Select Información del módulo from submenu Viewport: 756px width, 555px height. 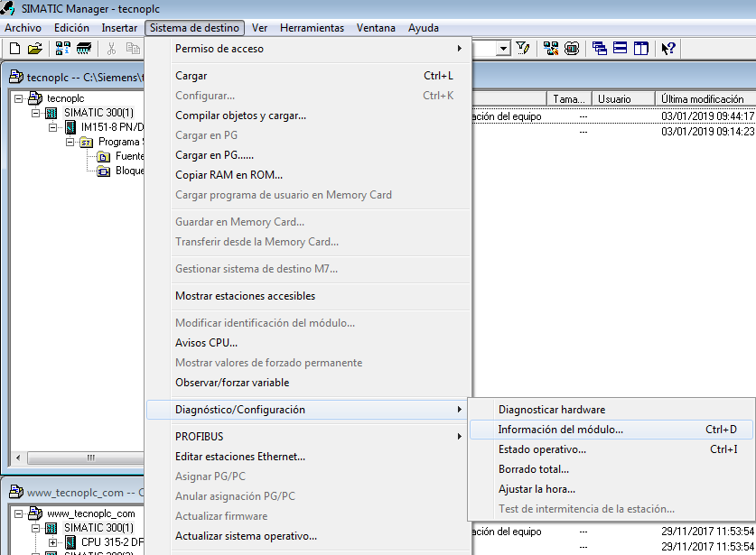tap(611, 430)
